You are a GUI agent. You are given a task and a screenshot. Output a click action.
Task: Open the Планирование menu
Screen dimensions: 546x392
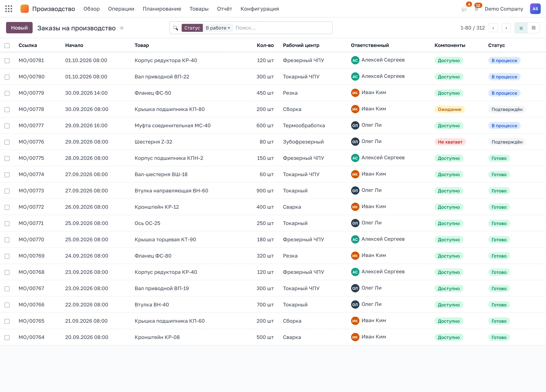[x=162, y=9]
